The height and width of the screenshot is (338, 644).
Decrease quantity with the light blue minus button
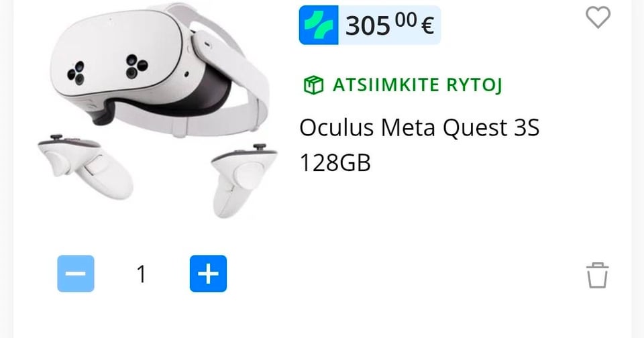pos(76,274)
